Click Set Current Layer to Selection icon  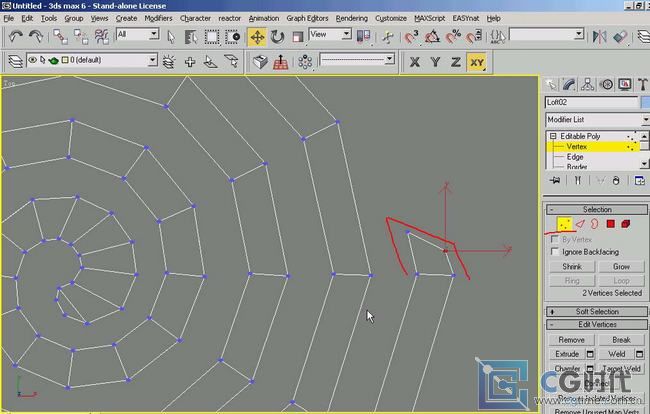(x=231, y=62)
